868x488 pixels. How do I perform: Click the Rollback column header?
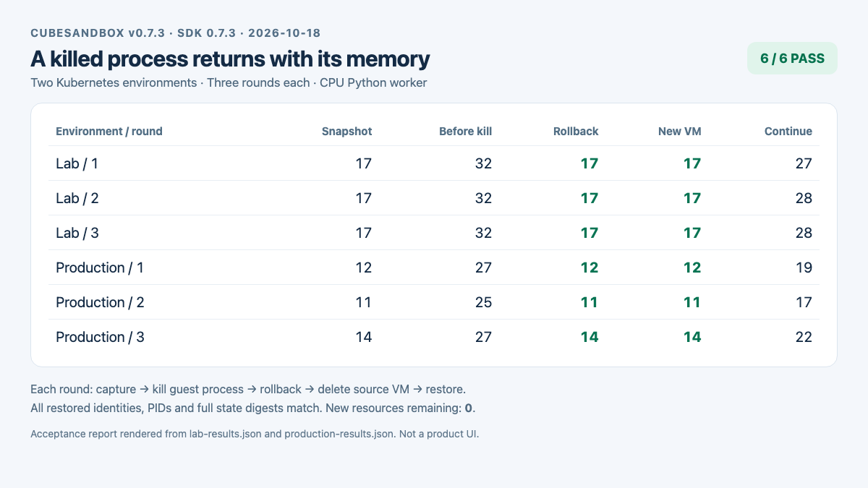(x=576, y=132)
